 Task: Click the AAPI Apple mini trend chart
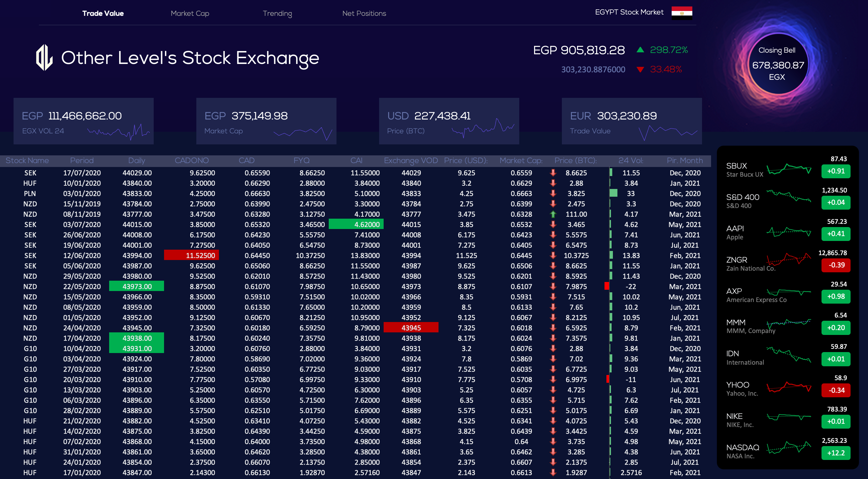[x=789, y=232]
